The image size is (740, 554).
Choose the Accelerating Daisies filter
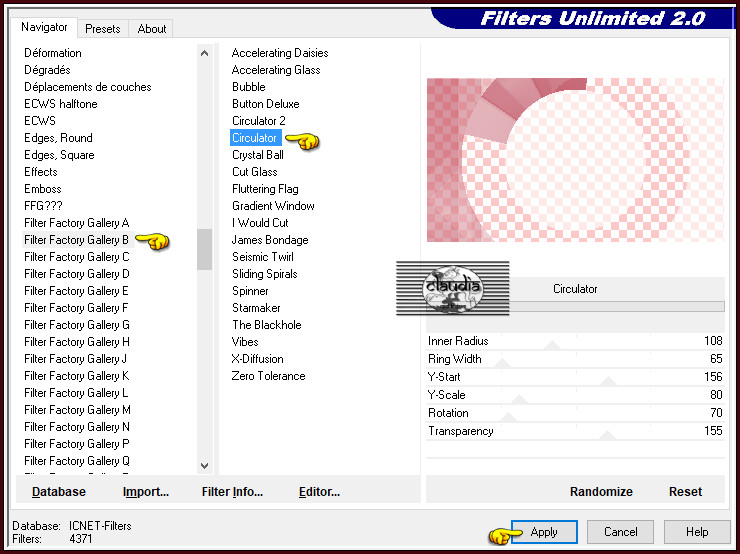[280, 53]
